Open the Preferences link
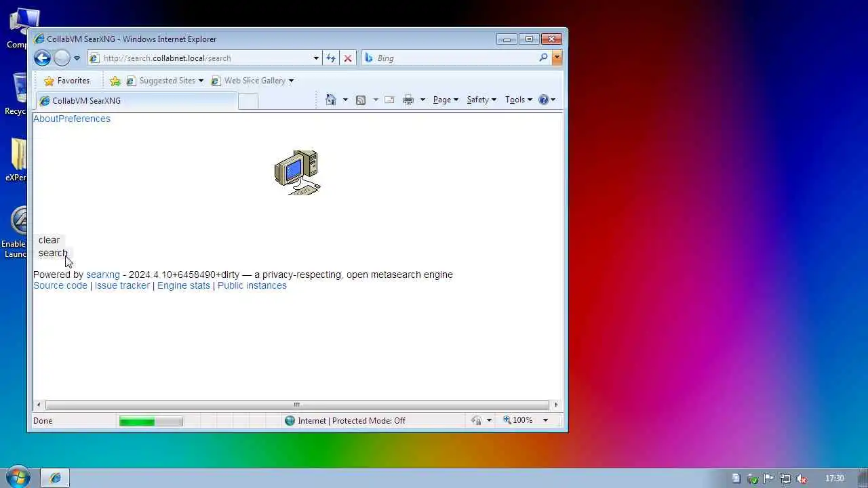Screen dimensions: 868x488 coord(84,119)
